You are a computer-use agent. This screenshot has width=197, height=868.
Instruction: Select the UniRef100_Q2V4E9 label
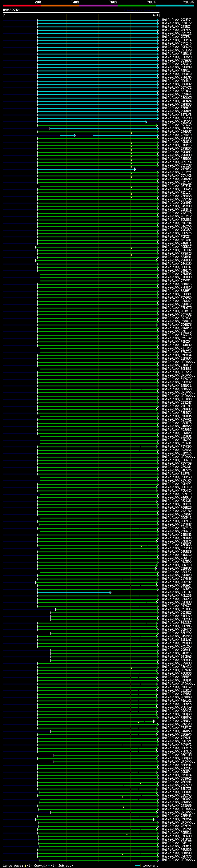176,135
